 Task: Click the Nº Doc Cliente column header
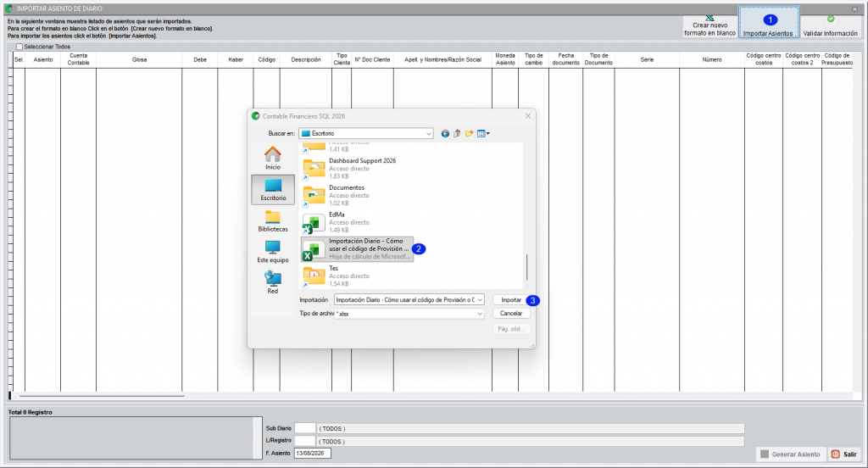(372, 60)
